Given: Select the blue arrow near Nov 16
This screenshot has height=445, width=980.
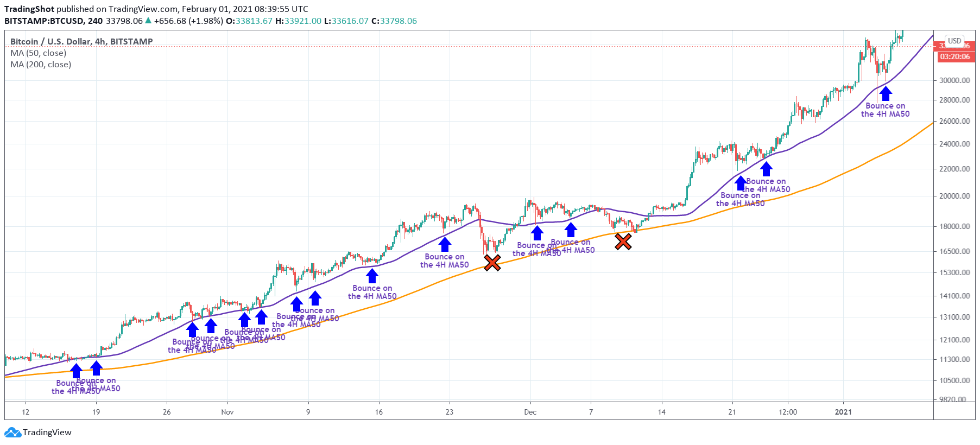Looking at the screenshot, I should 372,276.
